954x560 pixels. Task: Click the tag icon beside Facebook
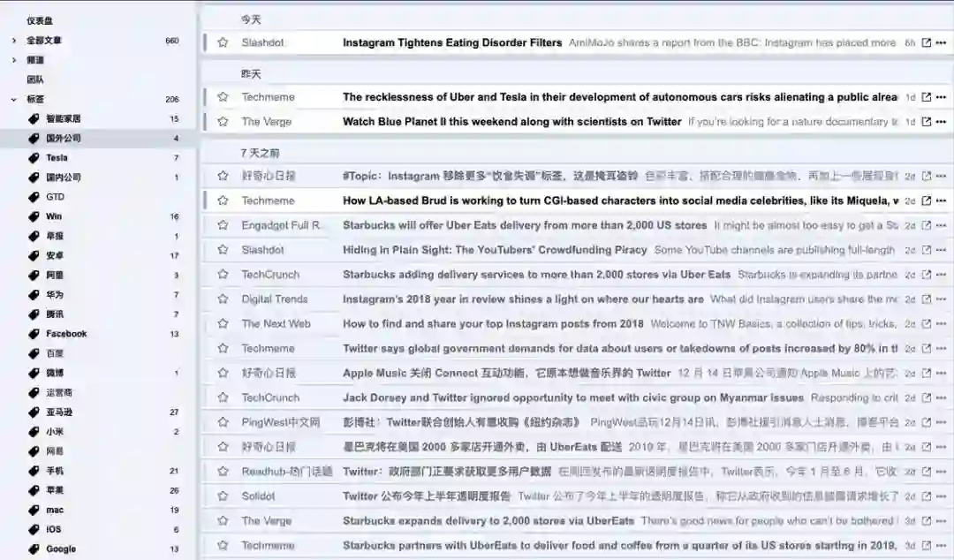[x=34, y=334]
